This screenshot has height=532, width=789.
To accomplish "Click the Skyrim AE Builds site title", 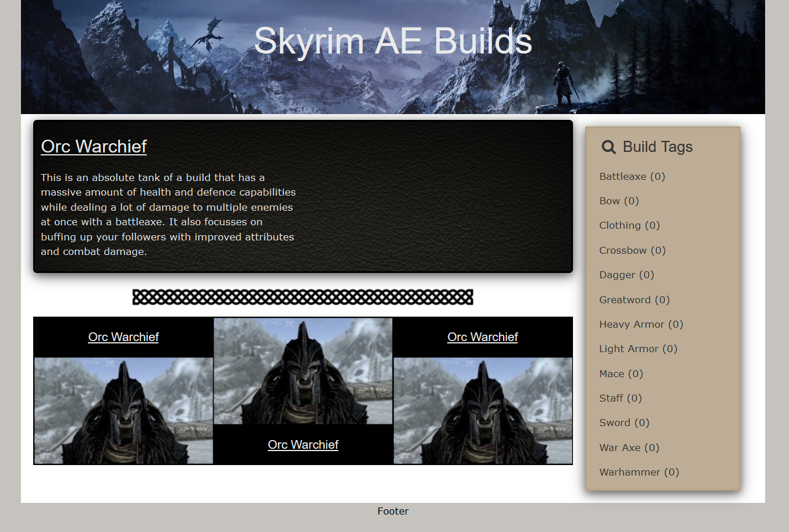I will click(x=393, y=41).
